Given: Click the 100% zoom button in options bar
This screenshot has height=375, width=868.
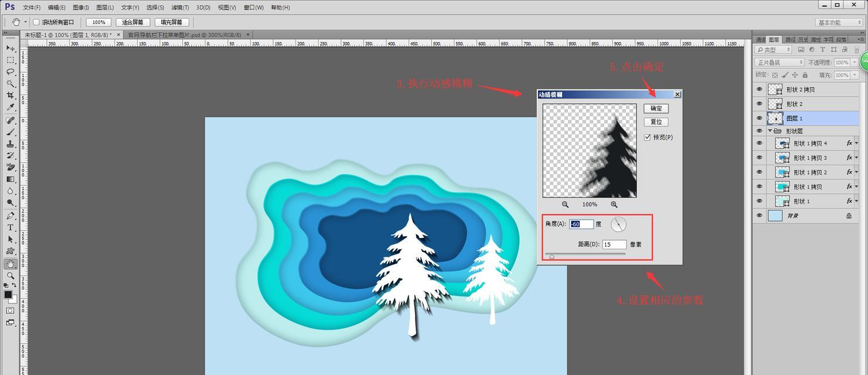Looking at the screenshot, I should click(x=98, y=22).
